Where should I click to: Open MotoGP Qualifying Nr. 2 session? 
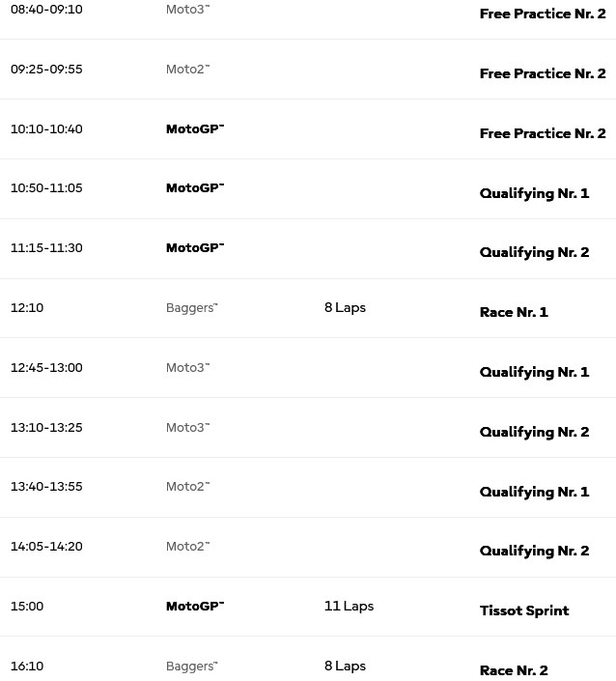[x=534, y=252]
